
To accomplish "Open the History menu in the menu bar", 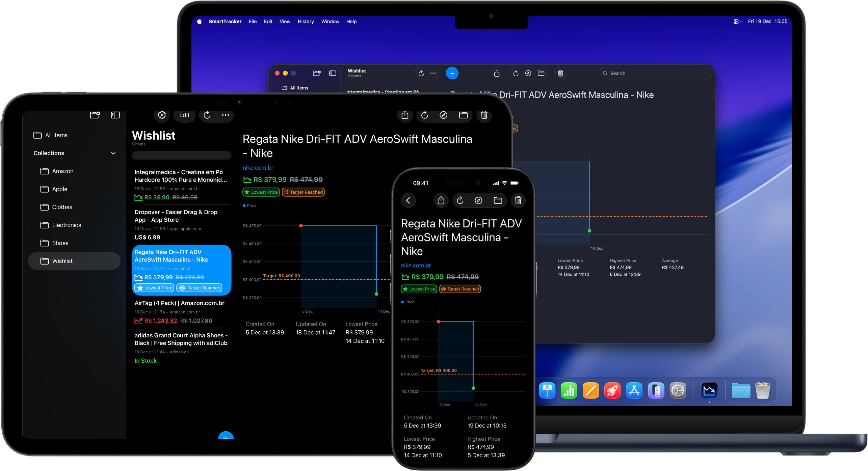I will pos(306,21).
